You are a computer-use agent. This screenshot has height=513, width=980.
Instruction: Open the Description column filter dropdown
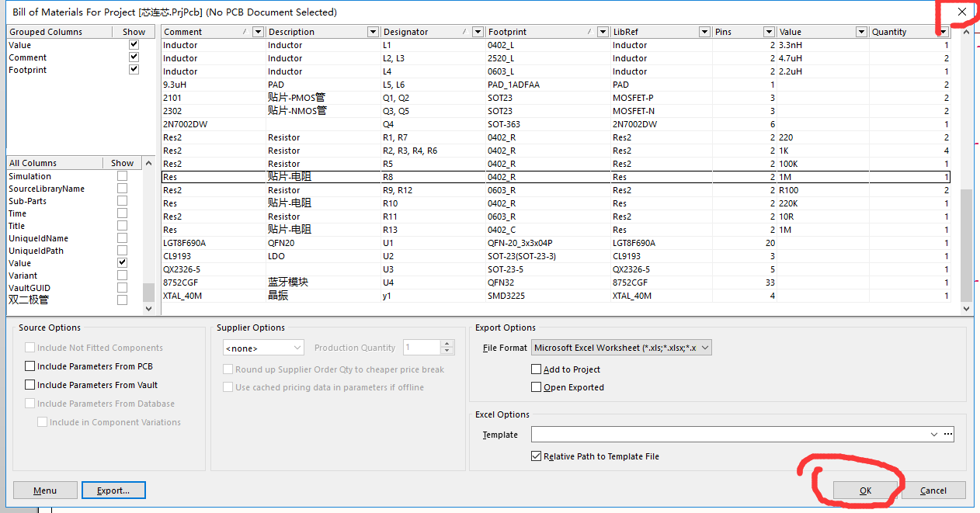point(372,32)
